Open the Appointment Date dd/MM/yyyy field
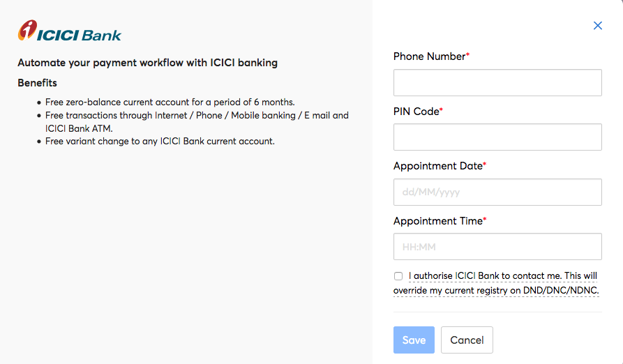The width and height of the screenshot is (623, 364). click(497, 192)
